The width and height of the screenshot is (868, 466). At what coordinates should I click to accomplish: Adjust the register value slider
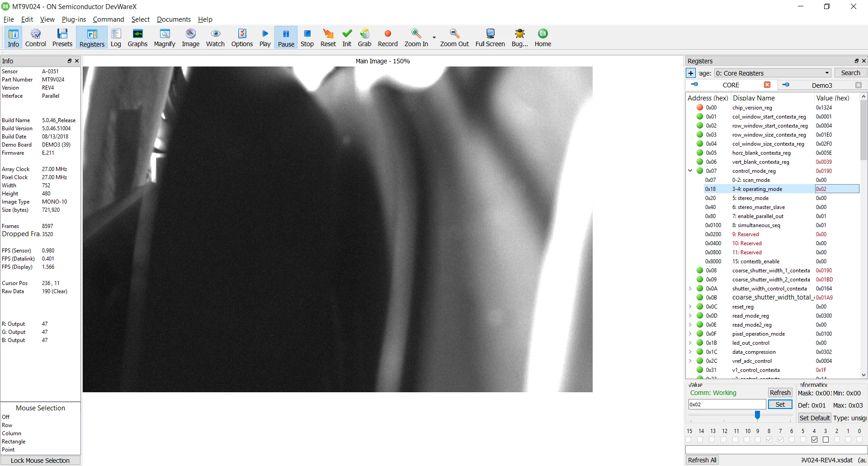tap(757, 415)
